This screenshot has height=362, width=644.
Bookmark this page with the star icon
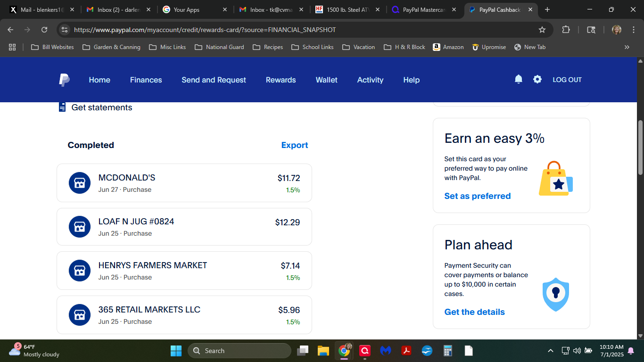point(542,30)
